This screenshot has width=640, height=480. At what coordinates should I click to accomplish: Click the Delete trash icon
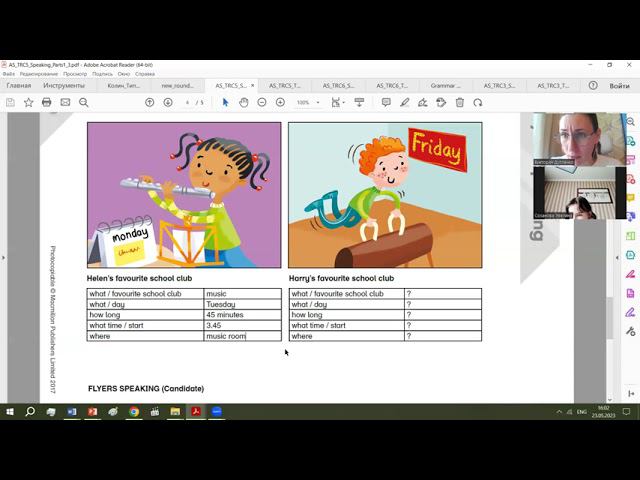[x=460, y=102]
